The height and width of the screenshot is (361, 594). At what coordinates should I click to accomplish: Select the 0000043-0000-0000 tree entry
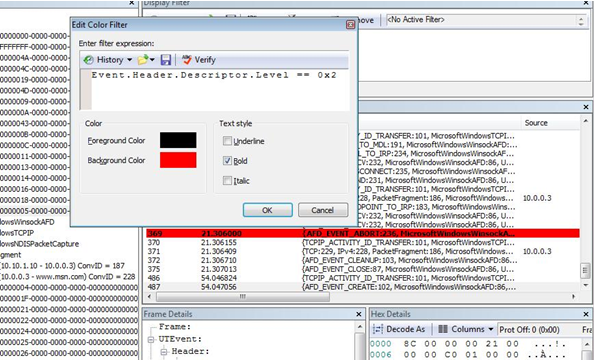[34, 123]
